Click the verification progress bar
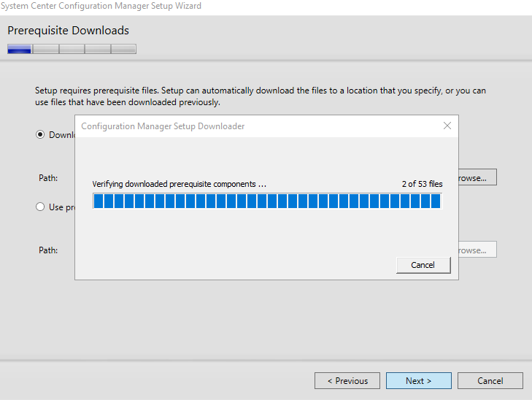This screenshot has height=400, width=532. 267,201
